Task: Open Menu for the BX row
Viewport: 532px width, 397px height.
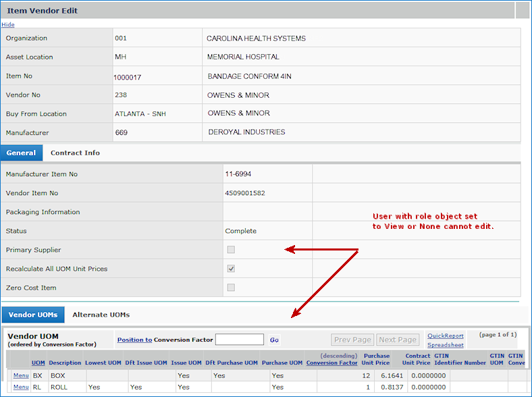Action: pyautogui.click(x=21, y=375)
